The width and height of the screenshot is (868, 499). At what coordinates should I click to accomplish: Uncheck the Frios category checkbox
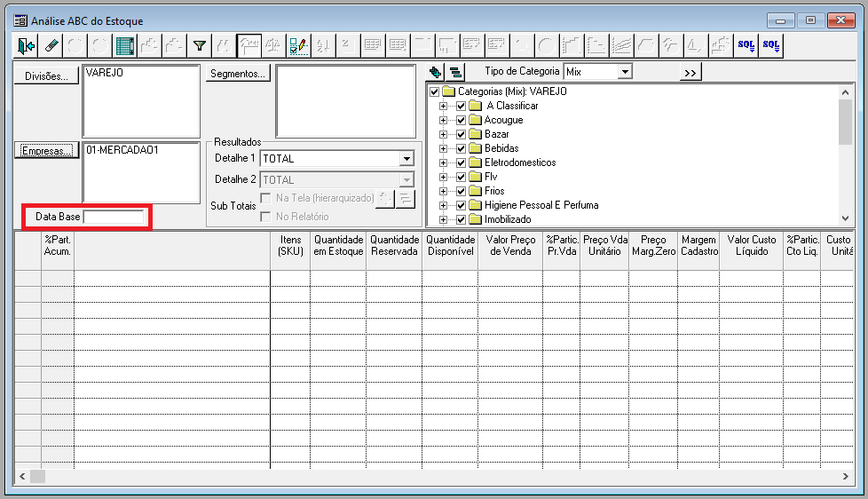pos(461,191)
